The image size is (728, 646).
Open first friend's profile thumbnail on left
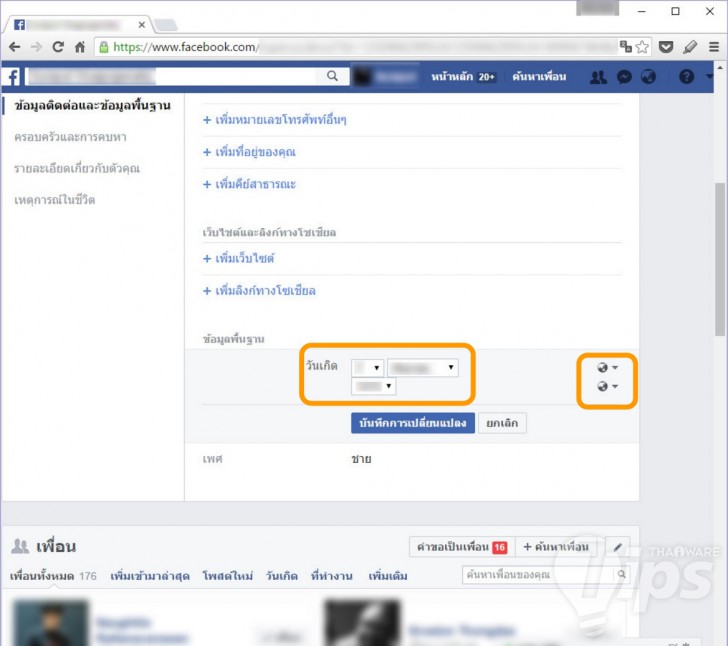[x=51, y=622]
